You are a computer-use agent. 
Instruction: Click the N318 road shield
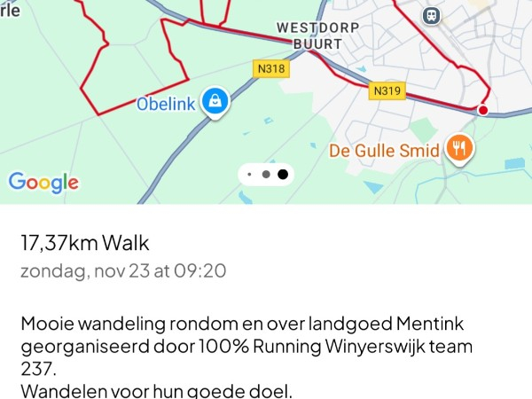coord(271,69)
